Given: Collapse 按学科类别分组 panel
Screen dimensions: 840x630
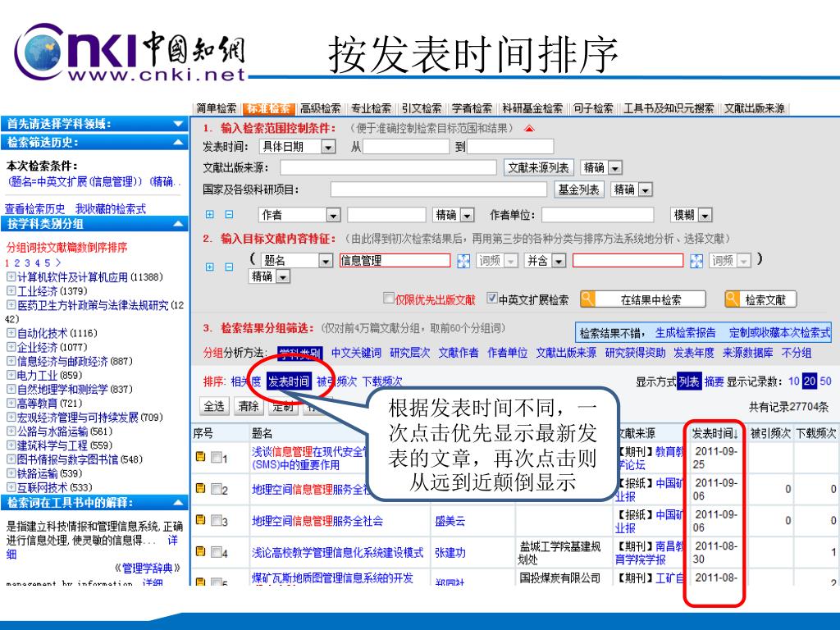Looking at the screenshot, I should pyautogui.click(x=178, y=224).
